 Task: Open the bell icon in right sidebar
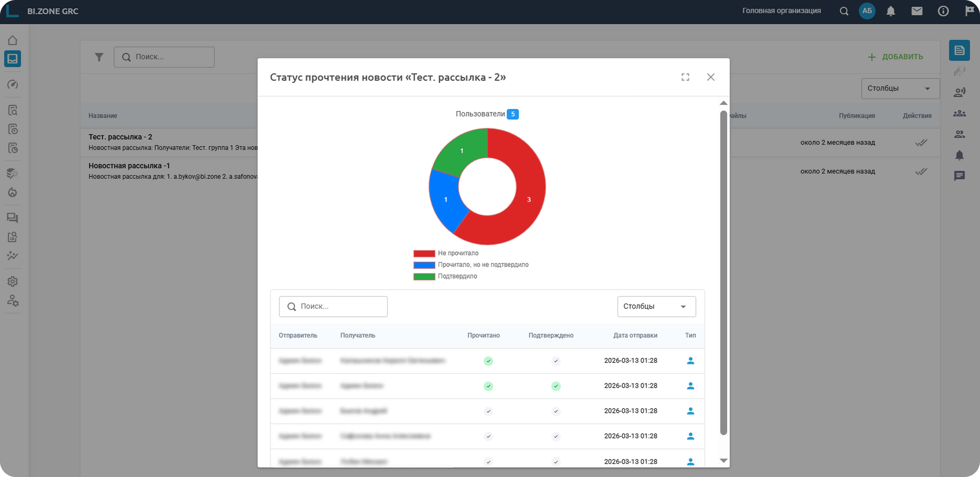tap(960, 155)
